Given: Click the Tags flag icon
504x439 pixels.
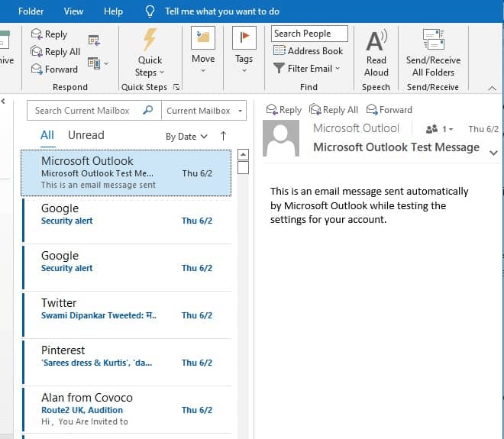Looking at the screenshot, I should click(244, 37).
